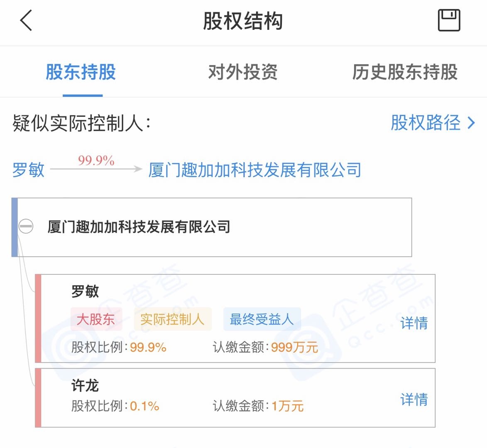Tap the 股权结构 page title
Screen dimensions: 487x448
pyautogui.click(x=243, y=21)
